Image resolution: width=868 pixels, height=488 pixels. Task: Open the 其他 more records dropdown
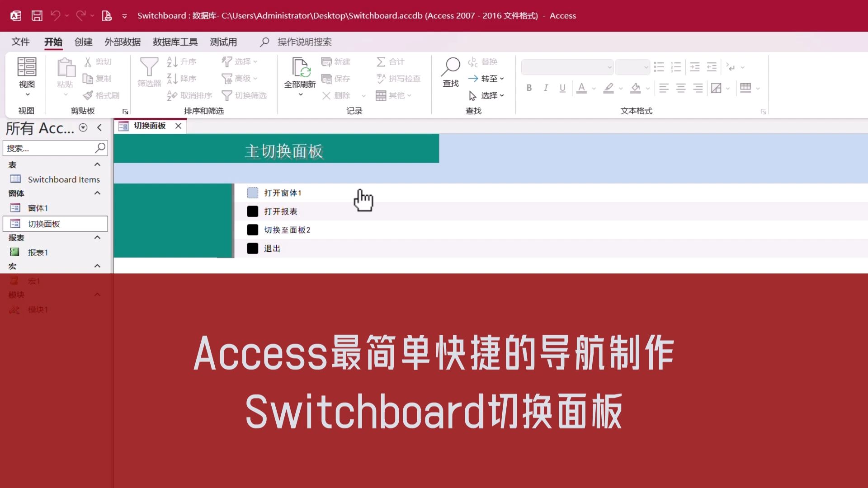pyautogui.click(x=393, y=95)
